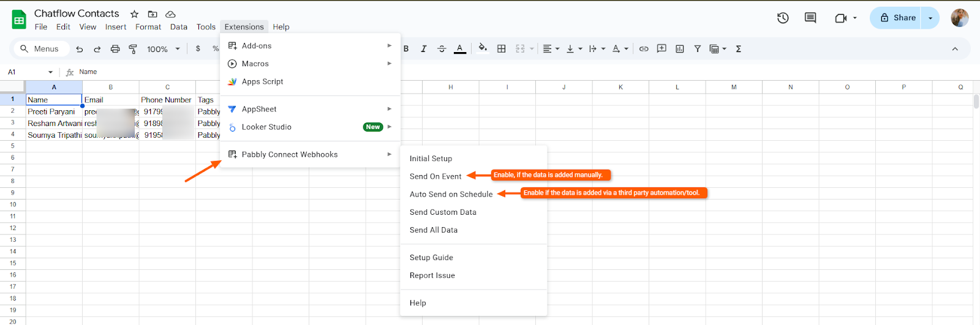Image resolution: width=980 pixels, height=325 pixels.
Task: Open the text rotation dropdown
Action: (620, 49)
